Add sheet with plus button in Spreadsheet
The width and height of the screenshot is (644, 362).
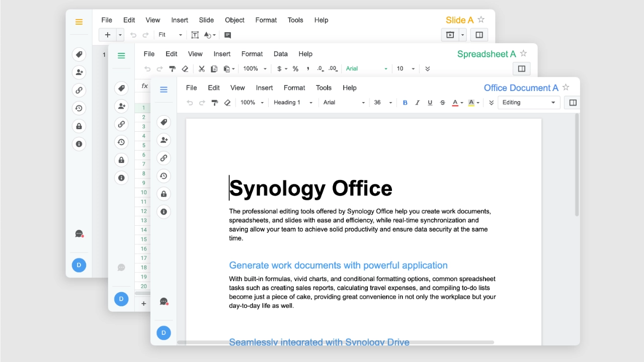click(x=143, y=303)
